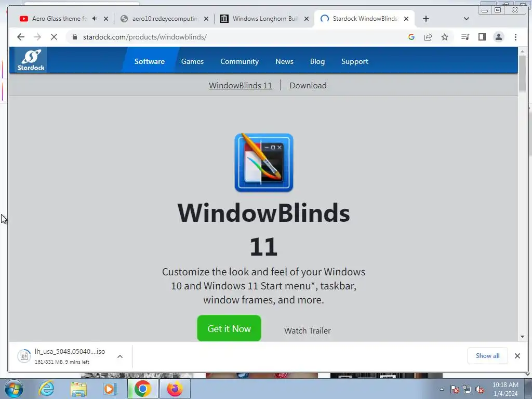Open the Support nav item

point(354,61)
